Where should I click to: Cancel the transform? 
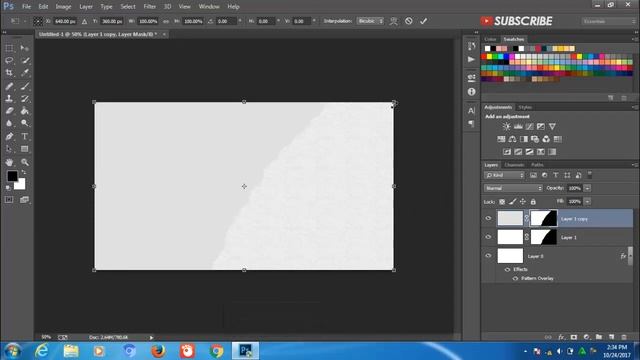(409, 21)
